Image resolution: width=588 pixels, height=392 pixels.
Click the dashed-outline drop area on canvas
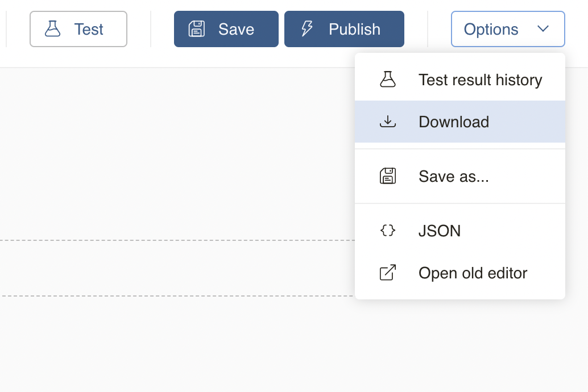click(x=171, y=268)
